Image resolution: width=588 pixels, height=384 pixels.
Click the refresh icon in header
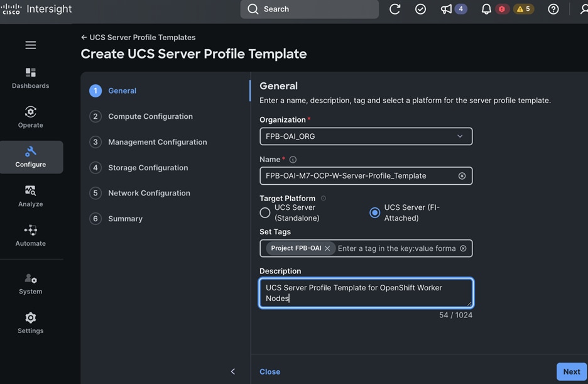pyautogui.click(x=395, y=9)
